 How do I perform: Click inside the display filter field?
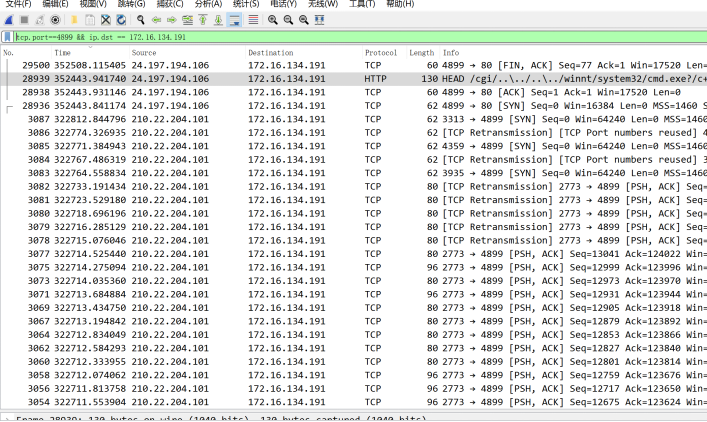click(x=361, y=37)
